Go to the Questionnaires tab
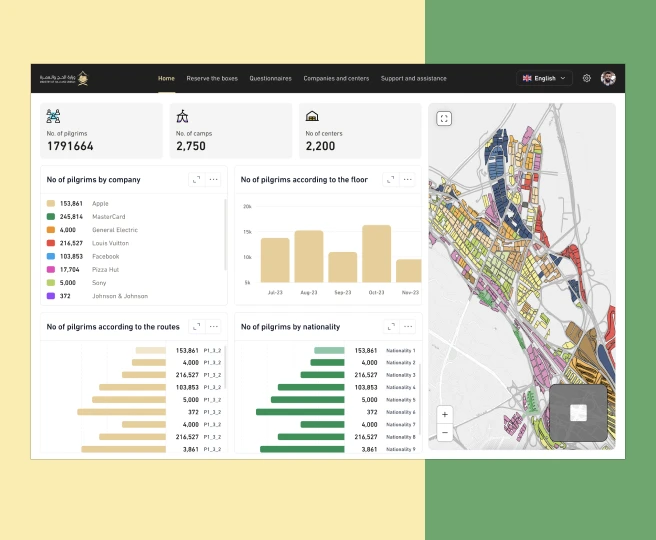 coord(270,78)
